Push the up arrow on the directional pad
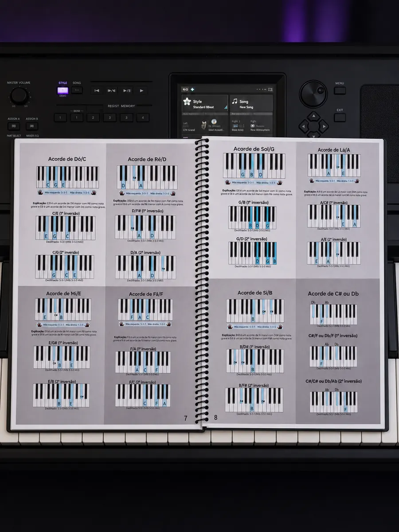Image resolution: width=399 pixels, height=532 pixels. 313,116
